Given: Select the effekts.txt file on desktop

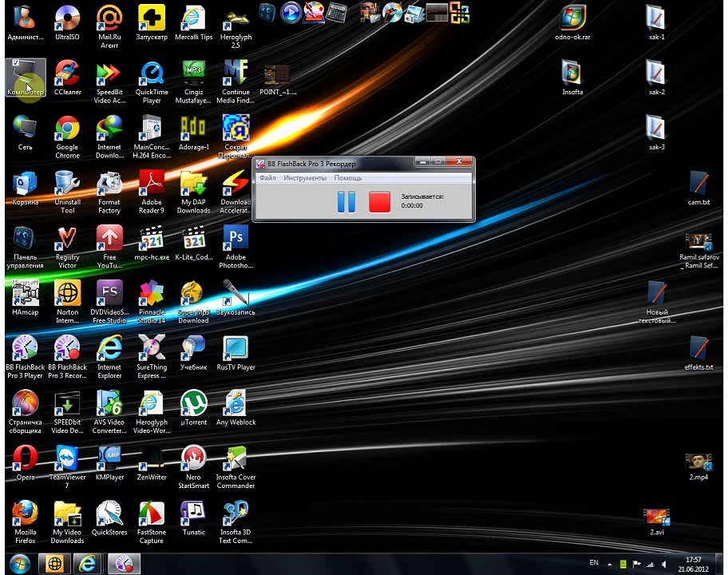Looking at the screenshot, I should 698,353.
